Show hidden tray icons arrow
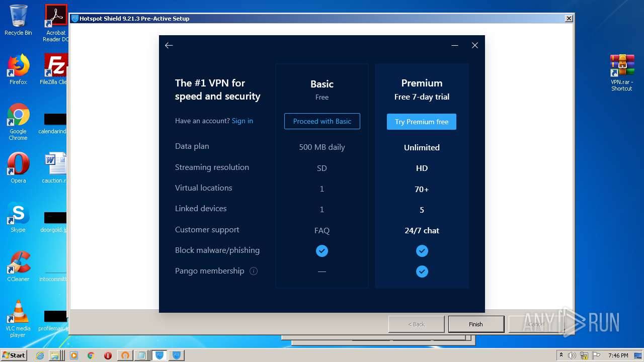 [x=561, y=355]
